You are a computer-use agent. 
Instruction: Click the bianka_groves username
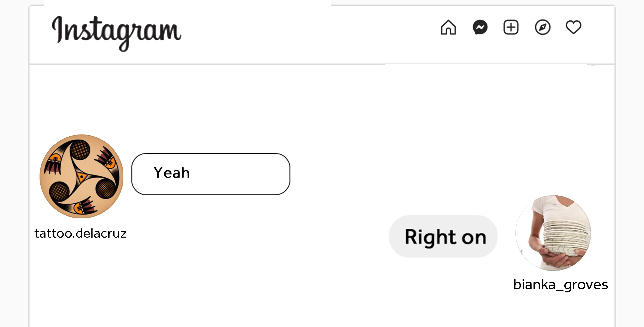click(560, 285)
